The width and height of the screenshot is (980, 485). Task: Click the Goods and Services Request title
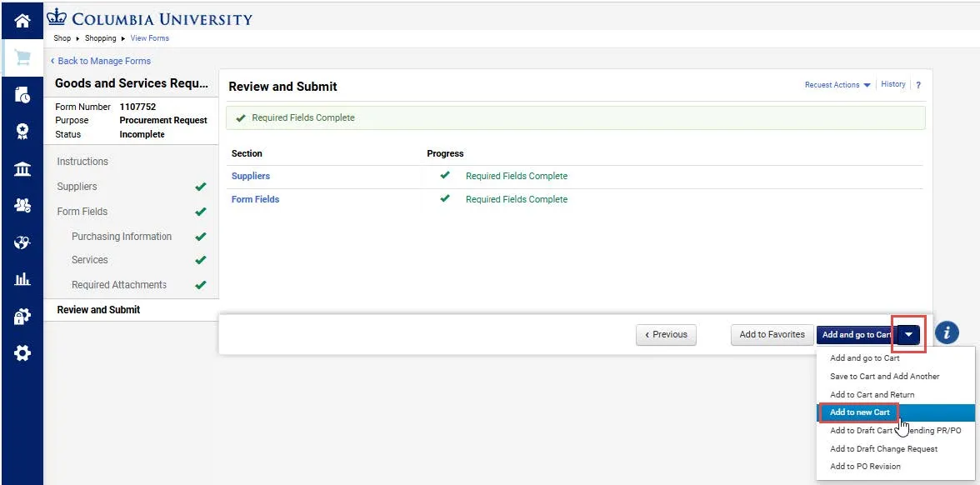132,83
